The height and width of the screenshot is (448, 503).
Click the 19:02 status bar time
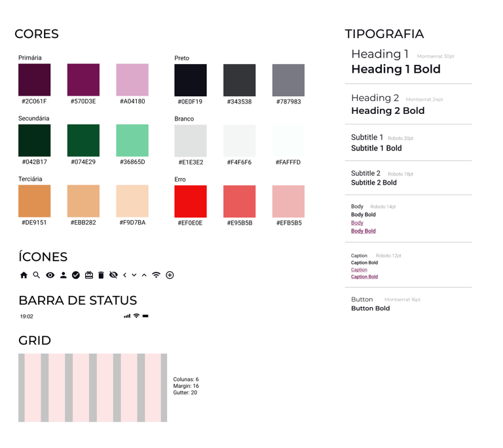(x=27, y=316)
